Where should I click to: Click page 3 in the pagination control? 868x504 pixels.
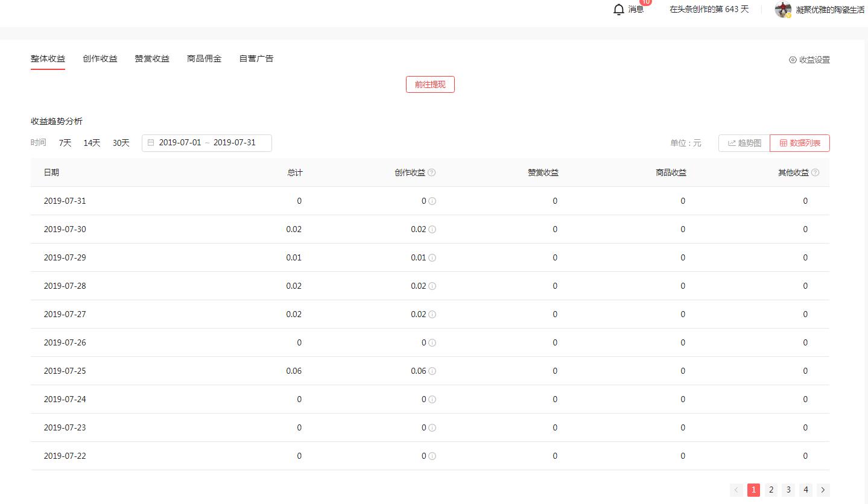pos(788,490)
